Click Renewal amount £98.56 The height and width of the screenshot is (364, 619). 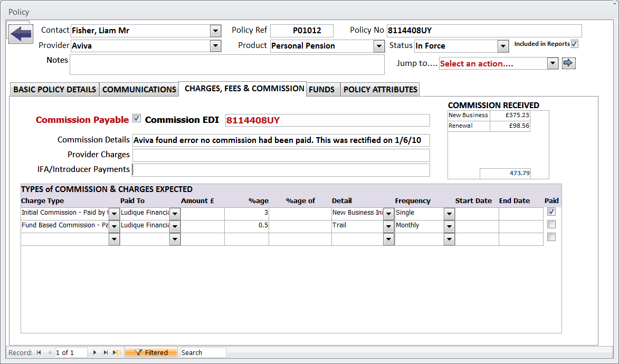pyautogui.click(x=510, y=126)
